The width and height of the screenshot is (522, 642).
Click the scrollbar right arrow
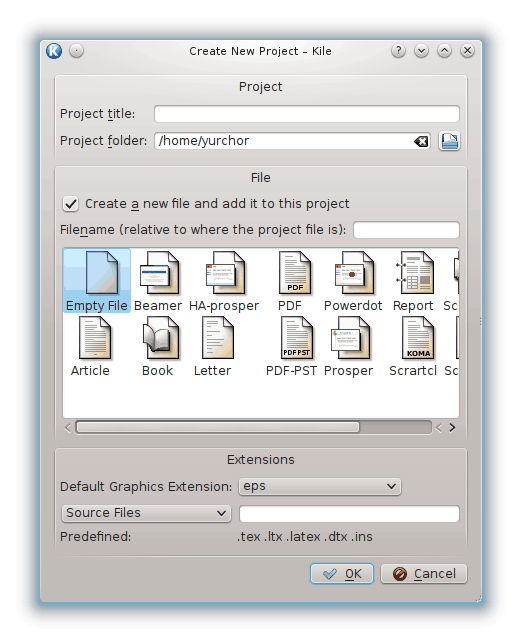(452, 428)
